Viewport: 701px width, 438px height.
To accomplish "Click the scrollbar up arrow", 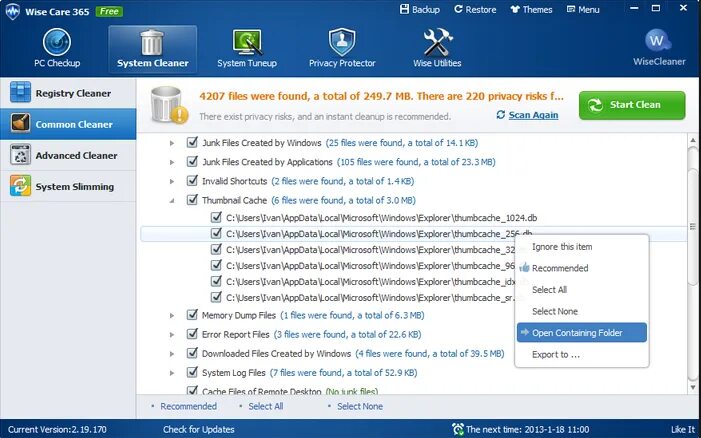I will pyautogui.click(x=693, y=140).
